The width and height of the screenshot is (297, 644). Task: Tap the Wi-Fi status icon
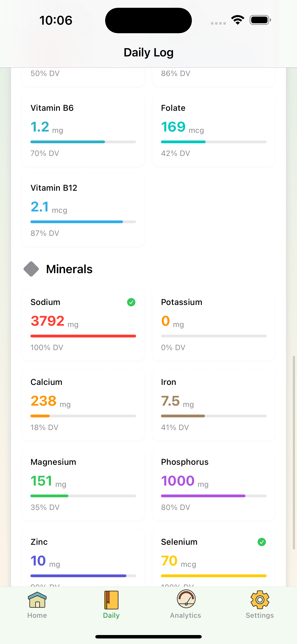click(238, 20)
